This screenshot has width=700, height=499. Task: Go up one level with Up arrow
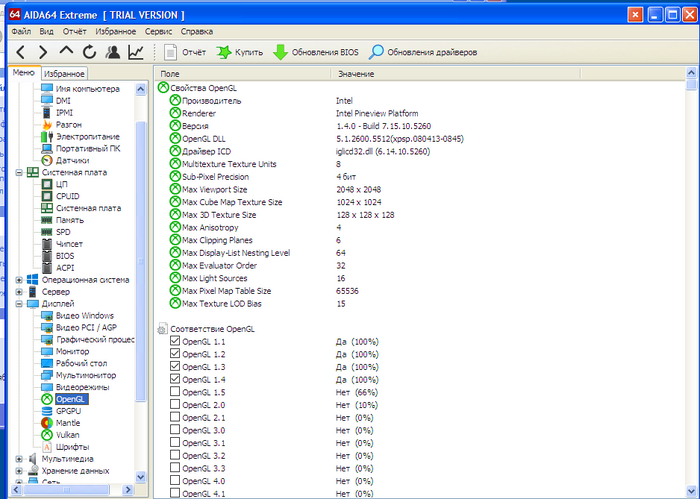coord(66,52)
